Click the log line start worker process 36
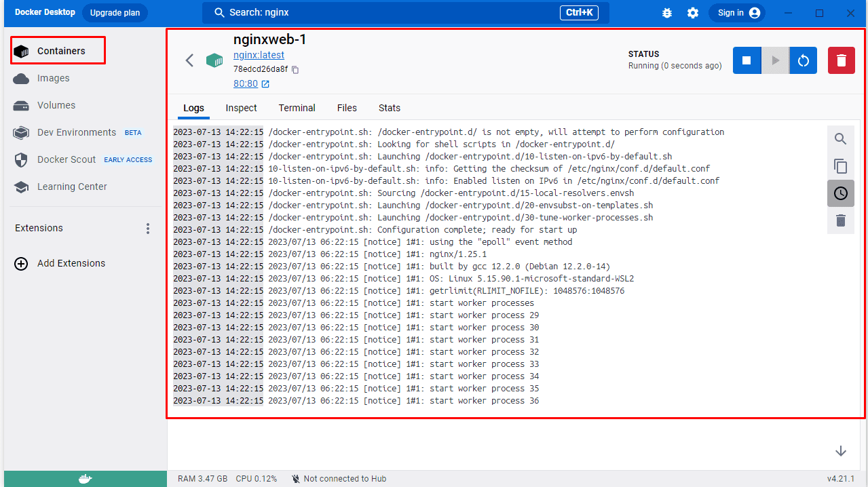Image resolution: width=868 pixels, height=487 pixels. 356,401
